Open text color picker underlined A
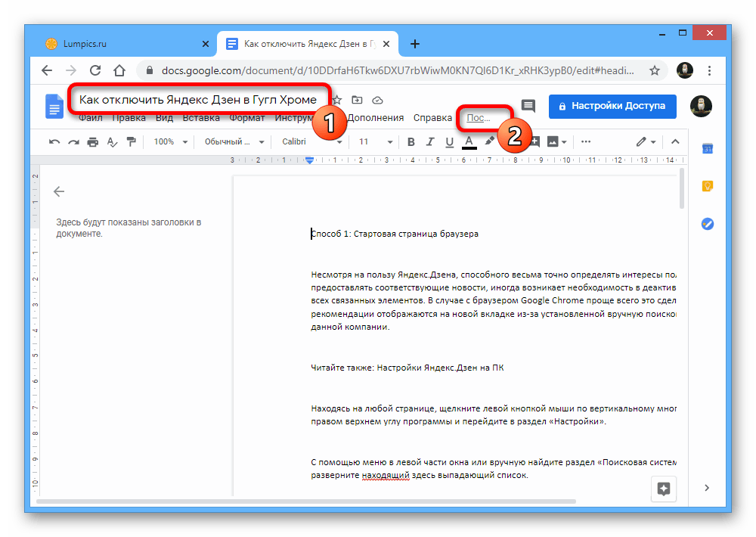Screen dimensions: 756x537 (469, 141)
